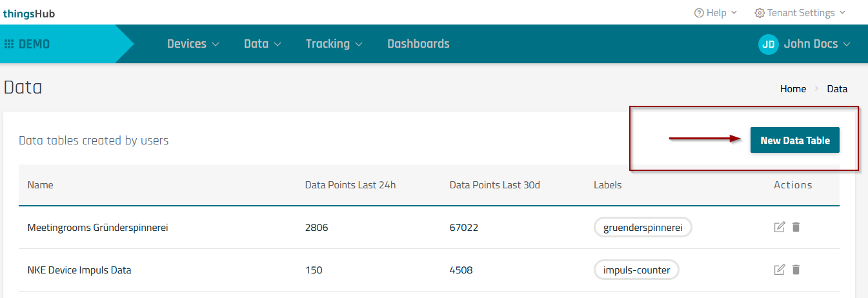Click the JD user avatar

coord(768,45)
